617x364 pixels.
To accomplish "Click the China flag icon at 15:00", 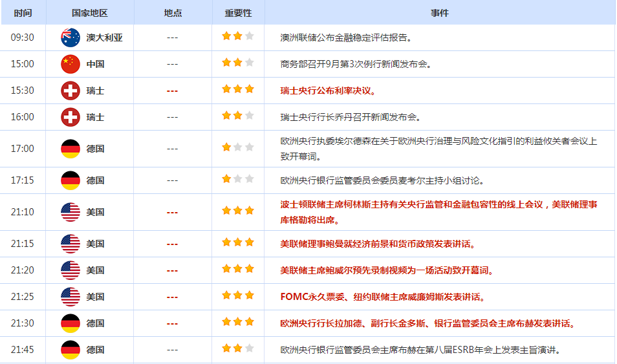I will (x=70, y=64).
